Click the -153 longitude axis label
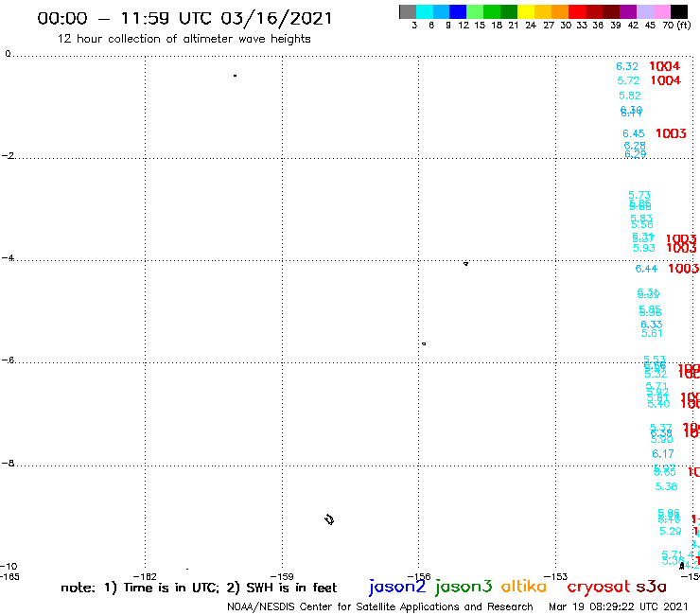Viewport: 700px width, 615px height. coord(556,576)
